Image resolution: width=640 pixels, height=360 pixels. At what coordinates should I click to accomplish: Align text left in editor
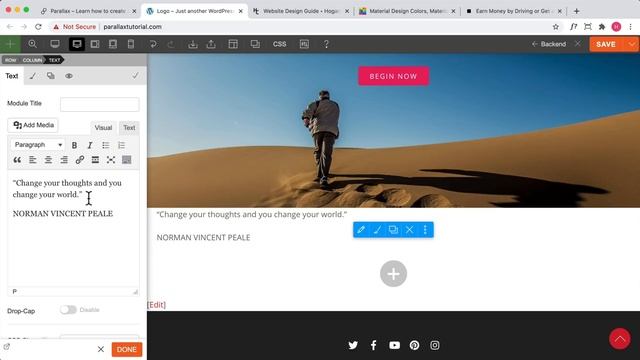33,160
